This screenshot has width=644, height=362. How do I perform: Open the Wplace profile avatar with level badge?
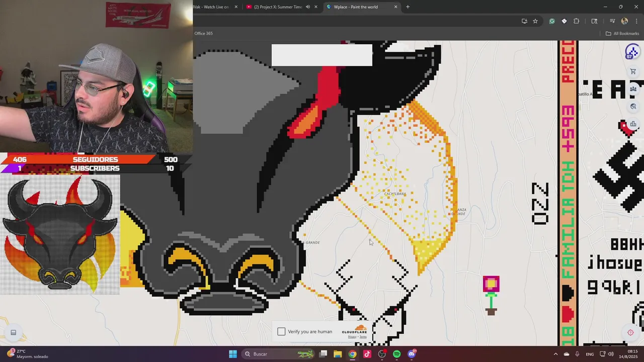coord(632,52)
